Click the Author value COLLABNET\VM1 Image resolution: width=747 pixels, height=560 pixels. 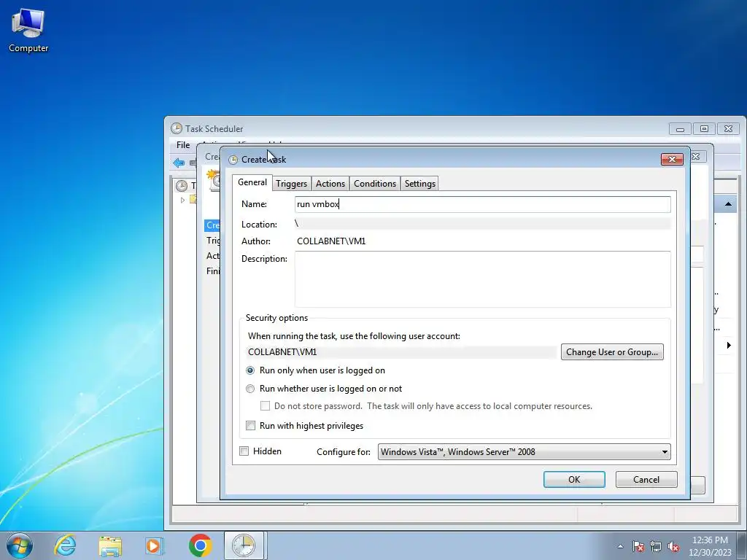click(331, 241)
